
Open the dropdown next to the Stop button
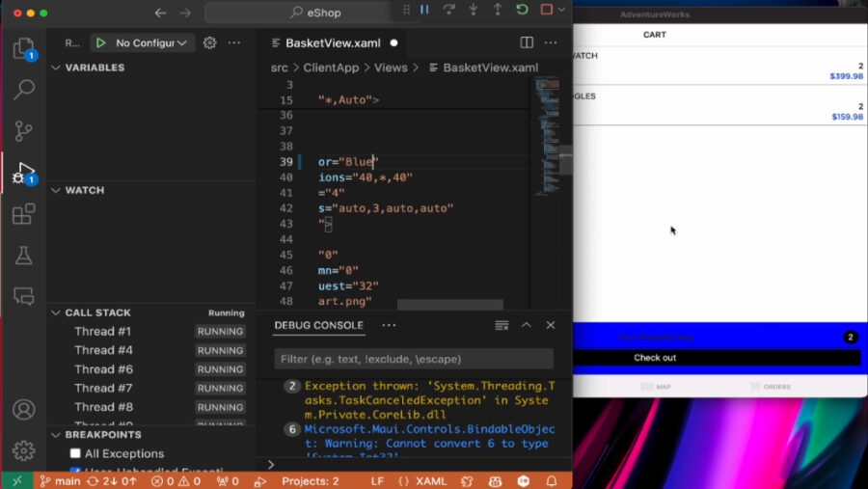coord(561,10)
